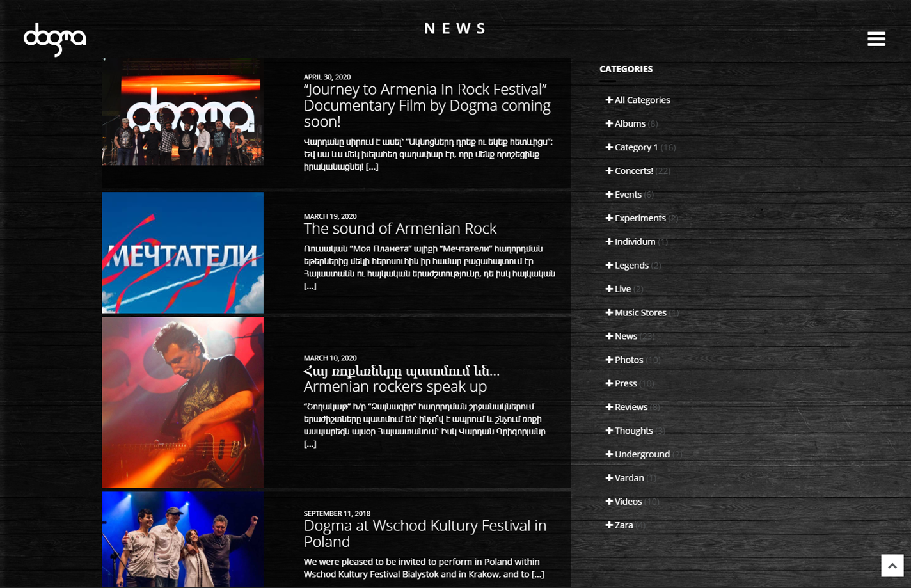Screen dimensions: 911x588
Task: Click plus icon beside Individum
Action: [x=609, y=242]
